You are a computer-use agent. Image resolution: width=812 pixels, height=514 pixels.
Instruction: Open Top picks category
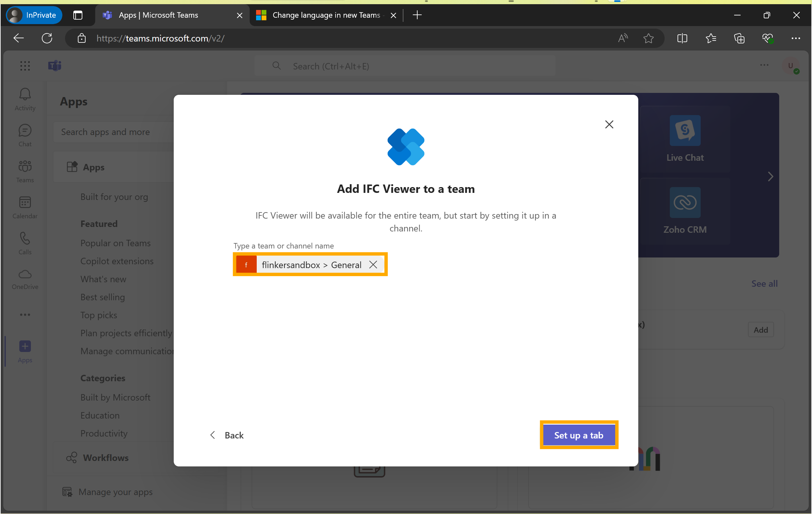[98, 315]
